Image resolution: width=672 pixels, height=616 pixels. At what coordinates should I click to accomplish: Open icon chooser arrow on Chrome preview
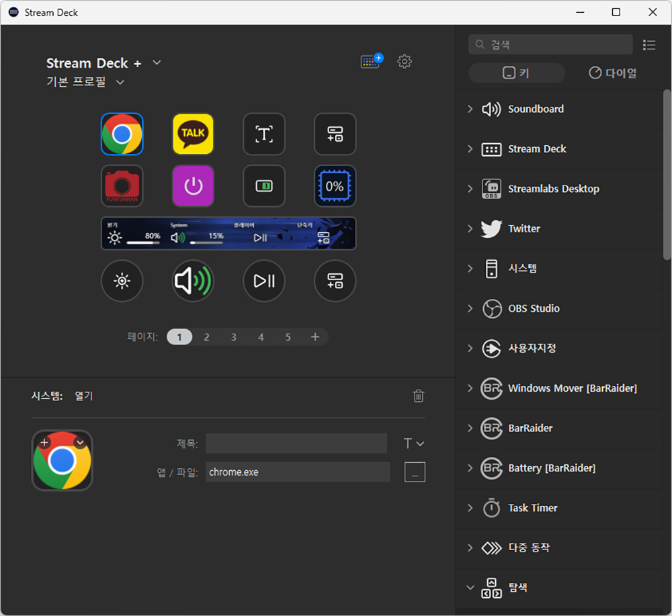tap(80, 443)
